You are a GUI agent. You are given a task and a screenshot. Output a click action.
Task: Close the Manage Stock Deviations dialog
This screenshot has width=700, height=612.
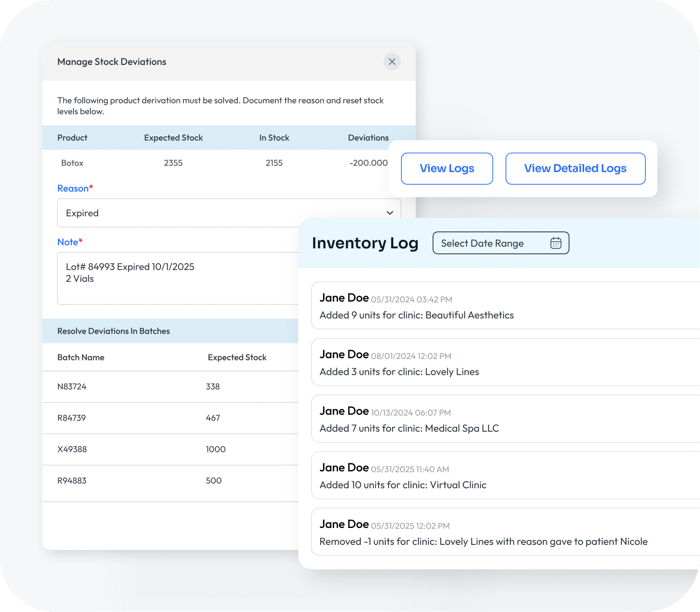click(392, 62)
